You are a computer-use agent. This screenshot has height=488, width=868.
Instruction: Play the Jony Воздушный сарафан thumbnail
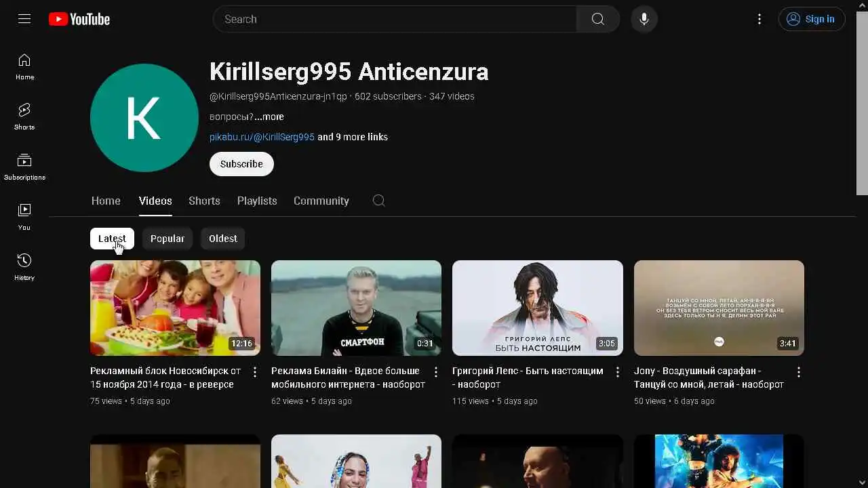click(x=719, y=308)
